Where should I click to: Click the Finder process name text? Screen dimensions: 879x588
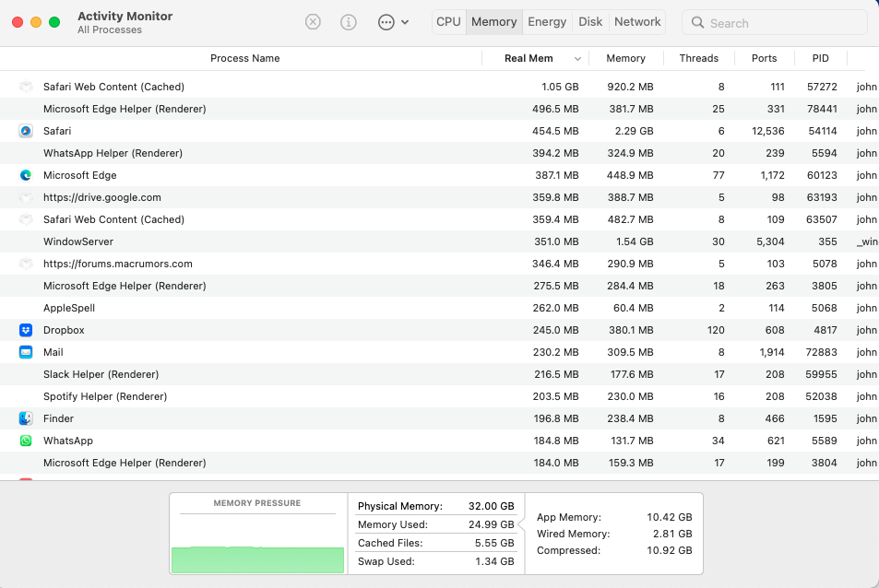pyautogui.click(x=58, y=418)
